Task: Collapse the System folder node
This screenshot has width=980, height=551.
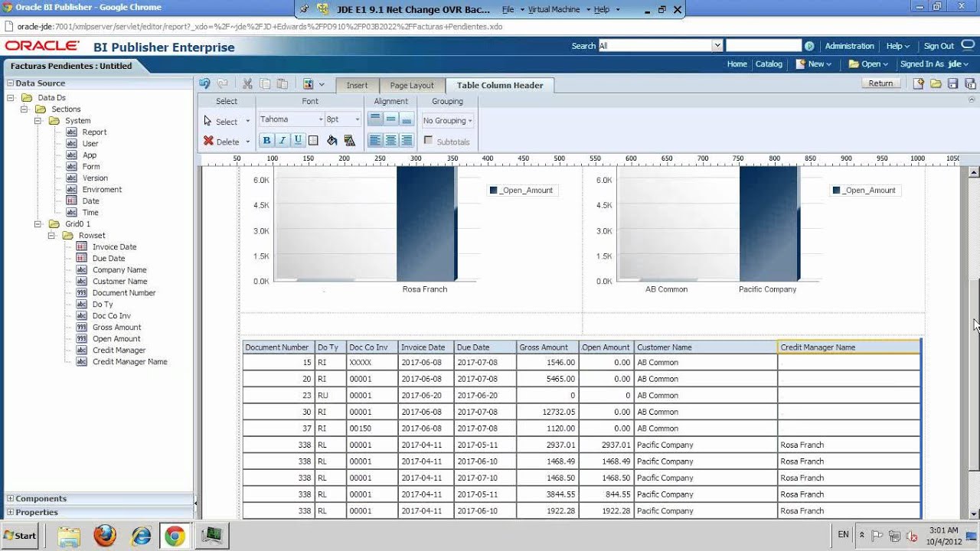Action: (39, 121)
